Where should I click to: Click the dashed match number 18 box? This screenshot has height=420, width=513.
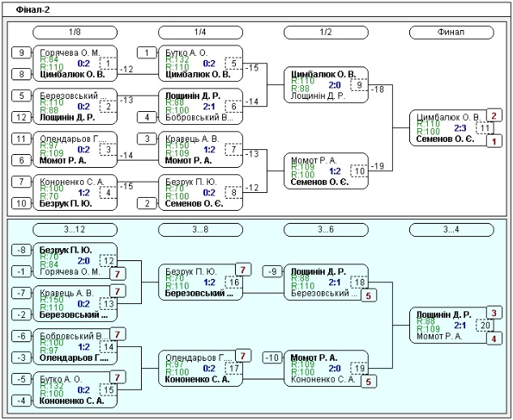click(x=359, y=282)
